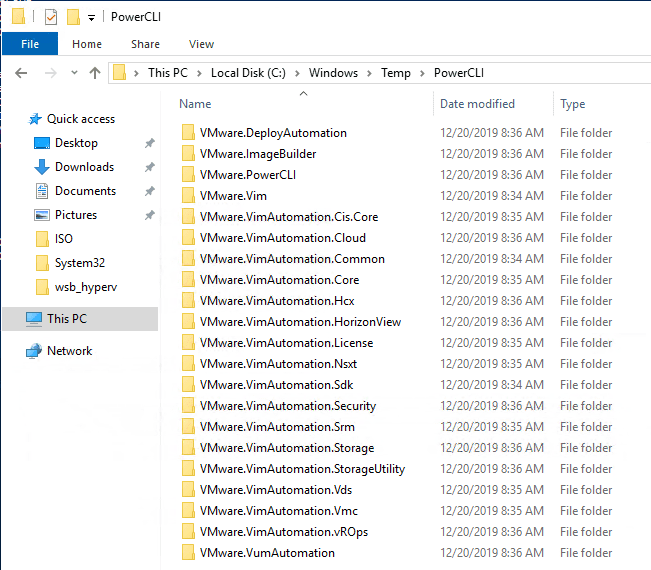Switch to the View ribbon tab
Image resolution: width=651 pixels, height=570 pixels.
pyautogui.click(x=201, y=44)
